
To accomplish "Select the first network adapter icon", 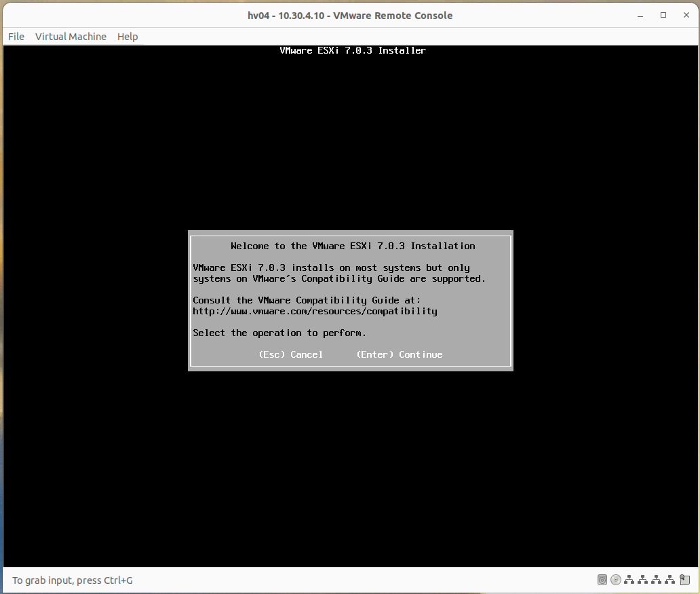I will point(629,580).
